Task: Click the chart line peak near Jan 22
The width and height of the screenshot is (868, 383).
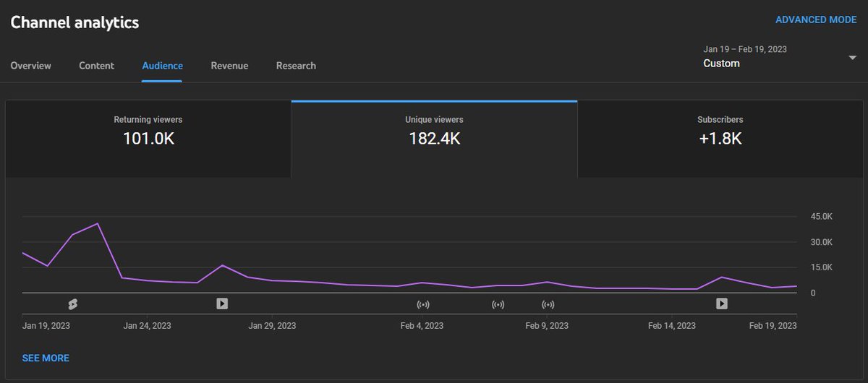Action: tap(97, 223)
